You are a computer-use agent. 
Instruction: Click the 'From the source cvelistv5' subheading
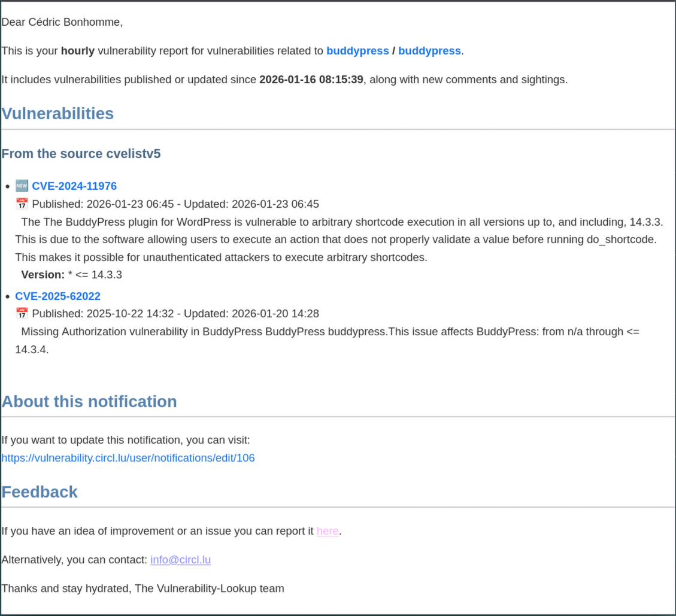(x=81, y=154)
